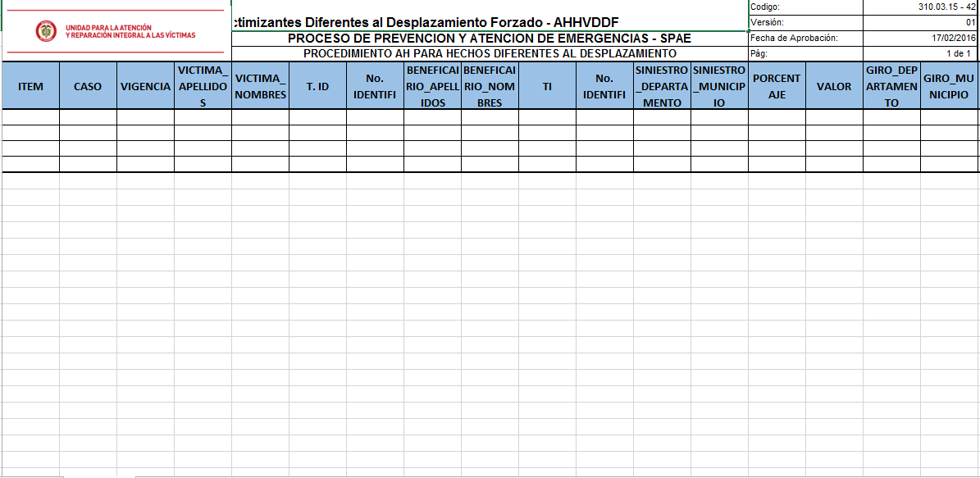Click the GIRO_MUNICIPIO header cell
The image size is (980, 478).
click(949, 86)
